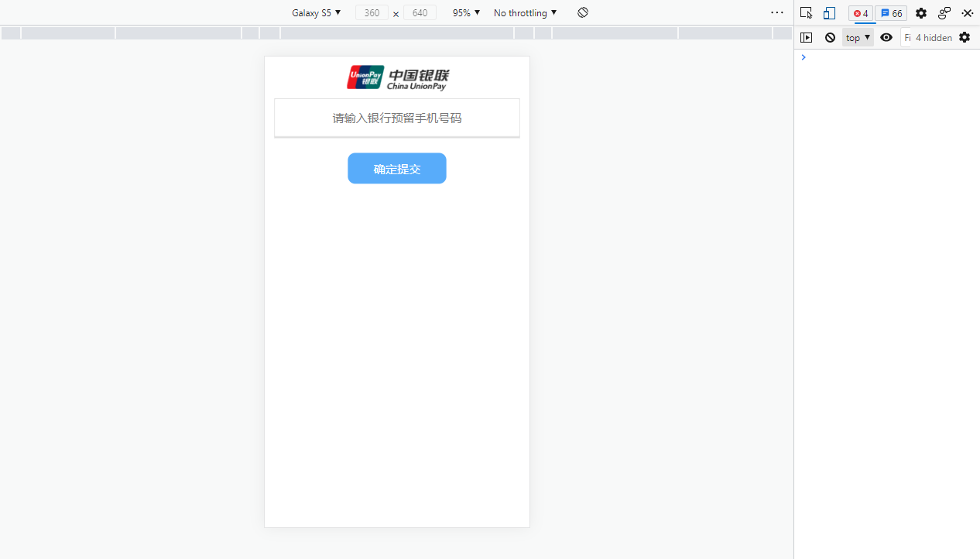Open the 66 messages issues counter

click(891, 13)
